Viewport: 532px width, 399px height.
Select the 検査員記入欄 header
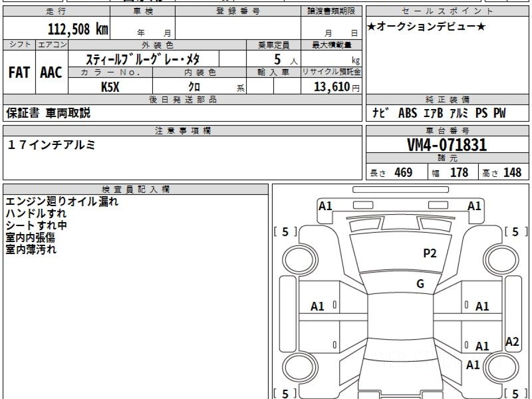tap(136, 189)
